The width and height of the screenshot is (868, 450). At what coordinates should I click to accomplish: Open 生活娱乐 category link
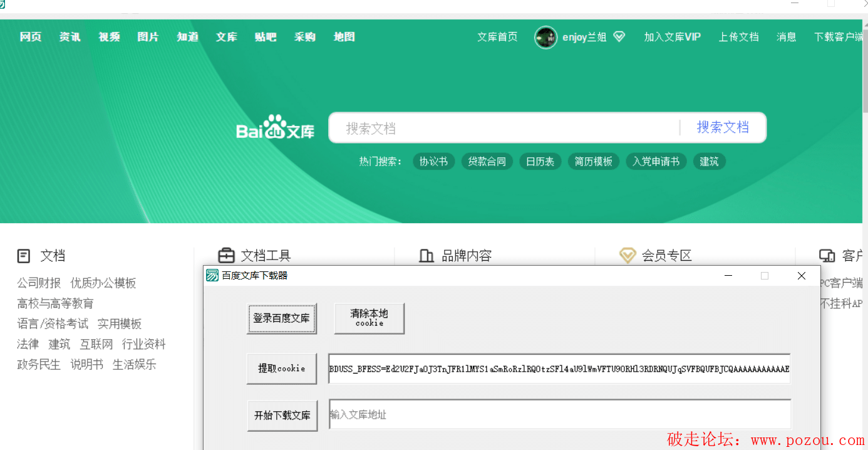click(x=135, y=365)
